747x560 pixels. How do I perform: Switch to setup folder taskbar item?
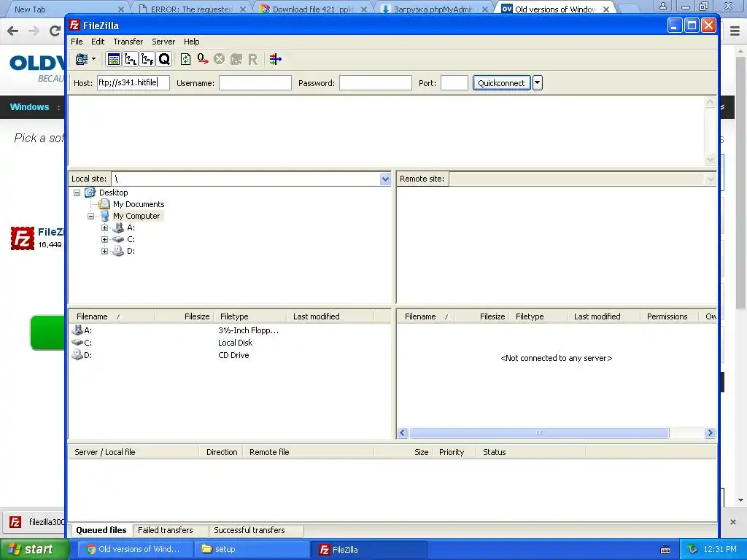click(x=251, y=550)
